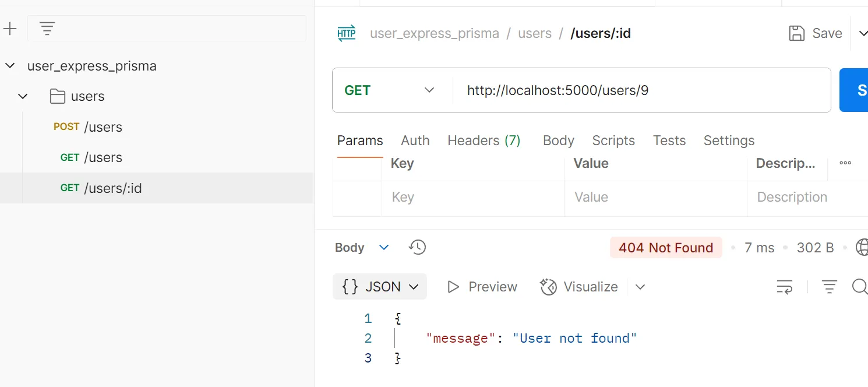The image size is (868, 387).
Task: Open the response search icon
Action: pyautogui.click(x=860, y=286)
